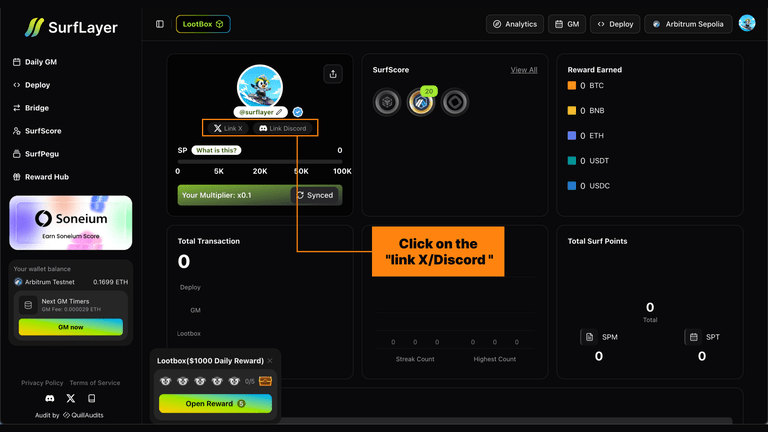Image resolution: width=768 pixels, height=432 pixels.
Task: Click the Arbitrum badge showing 20
Action: tap(421, 101)
